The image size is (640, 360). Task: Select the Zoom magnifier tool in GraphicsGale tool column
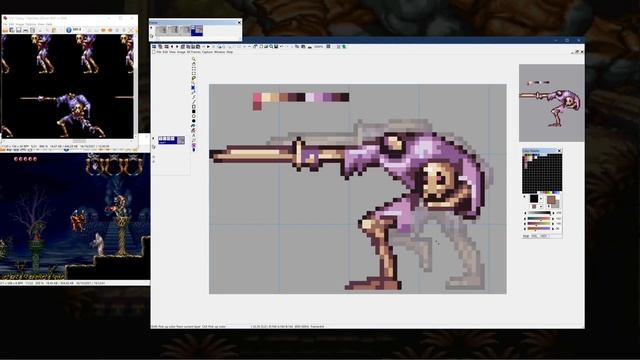[193, 59]
